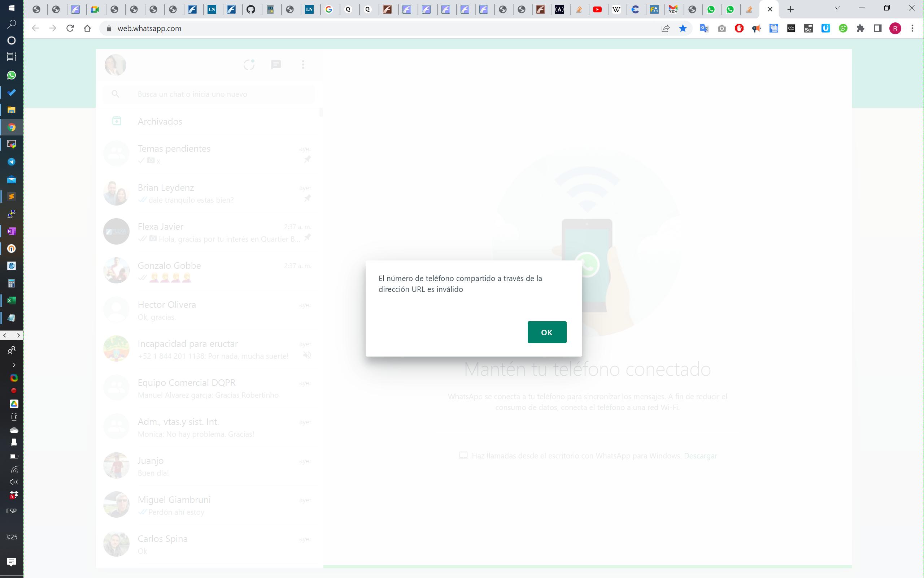Click the browser Back arrow

coord(35,28)
